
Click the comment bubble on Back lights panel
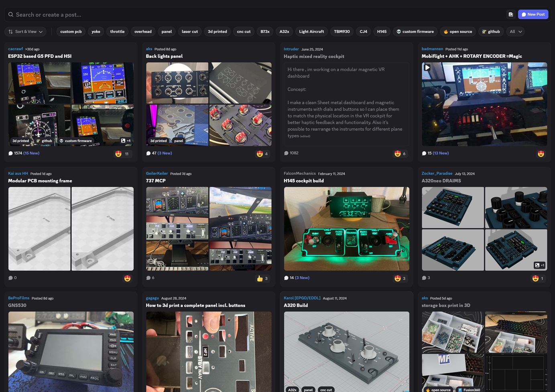coord(148,153)
